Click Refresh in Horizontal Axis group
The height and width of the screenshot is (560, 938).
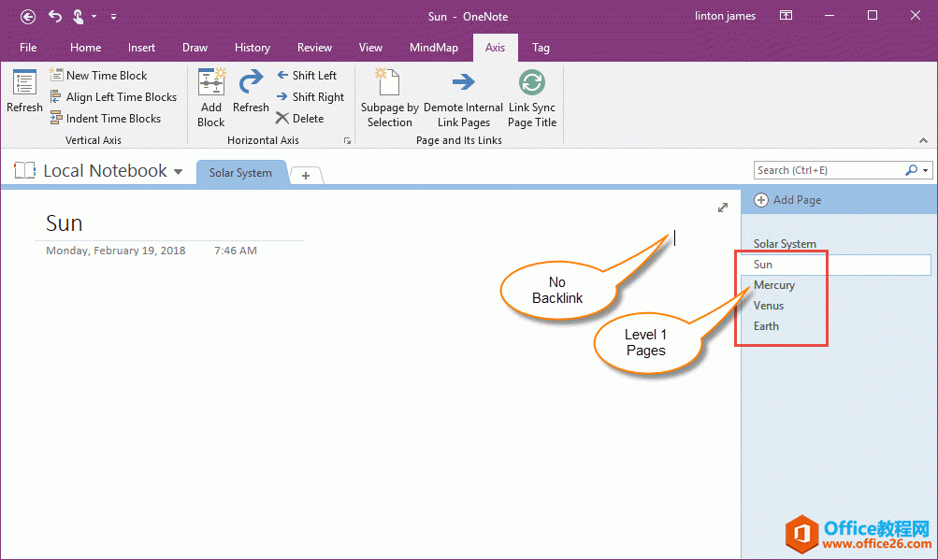point(251,84)
